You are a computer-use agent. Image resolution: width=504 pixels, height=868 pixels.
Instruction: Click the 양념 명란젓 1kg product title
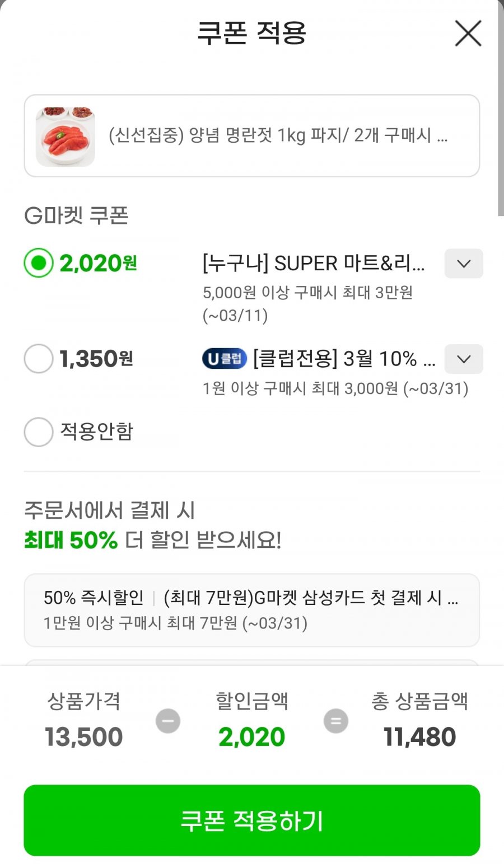(278, 135)
